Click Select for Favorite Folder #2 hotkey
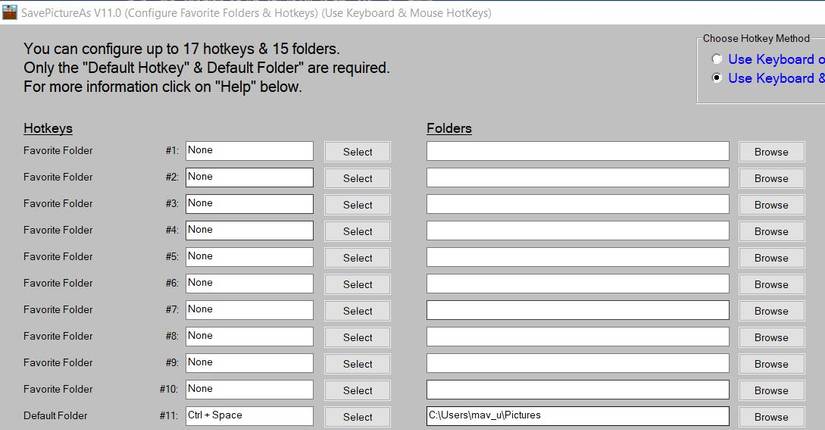Image resolution: width=825 pixels, height=430 pixels. pos(357,178)
